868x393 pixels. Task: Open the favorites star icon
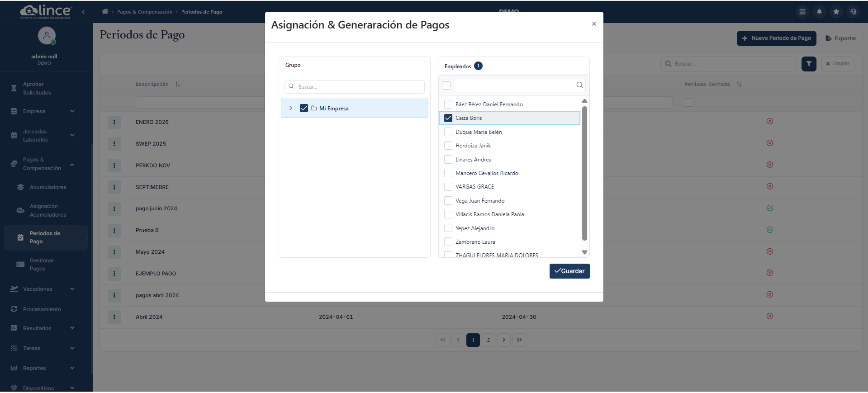pyautogui.click(x=836, y=12)
